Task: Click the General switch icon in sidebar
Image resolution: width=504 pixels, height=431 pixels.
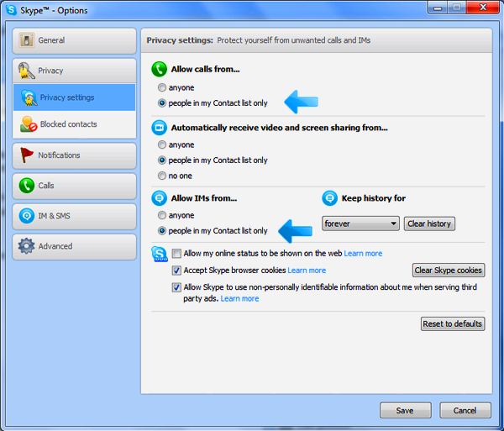Action: [x=26, y=40]
